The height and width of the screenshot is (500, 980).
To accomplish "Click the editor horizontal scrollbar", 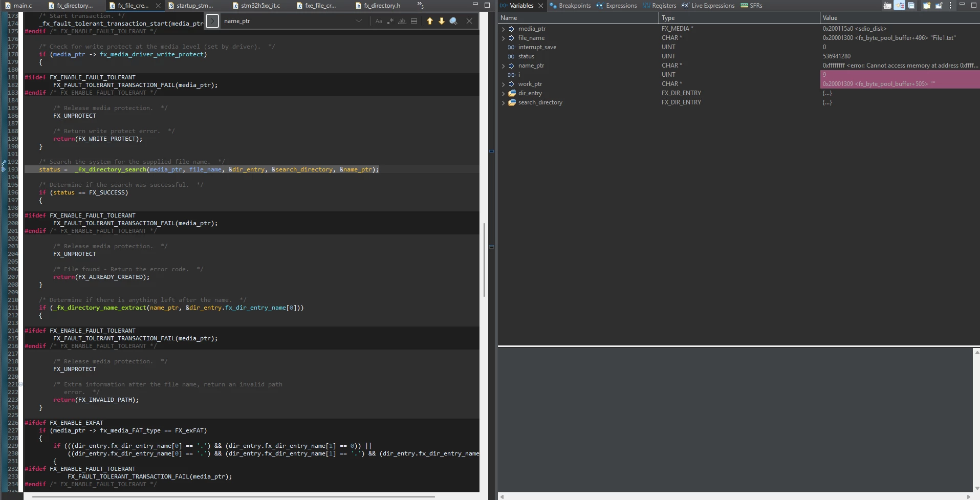I will (233, 496).
